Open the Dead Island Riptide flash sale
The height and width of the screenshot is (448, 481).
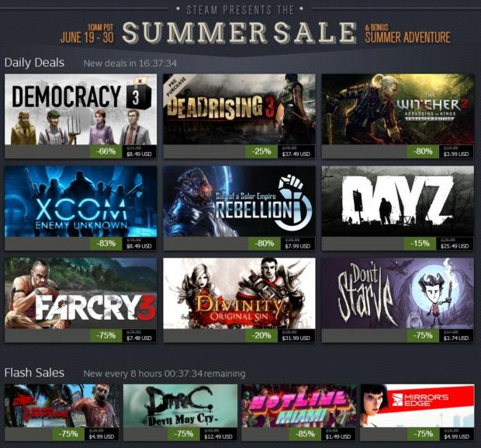[x=61, y=406]
